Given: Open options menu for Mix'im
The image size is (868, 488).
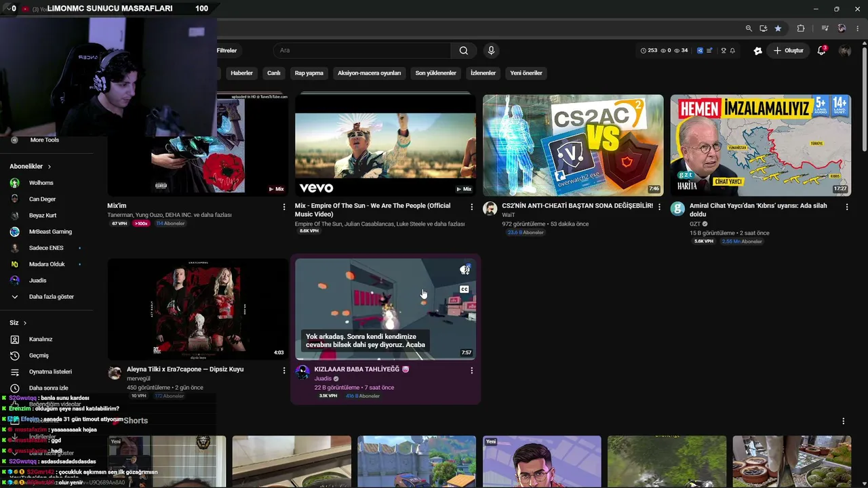Looking at the screenshot, I should click(284, 207).
